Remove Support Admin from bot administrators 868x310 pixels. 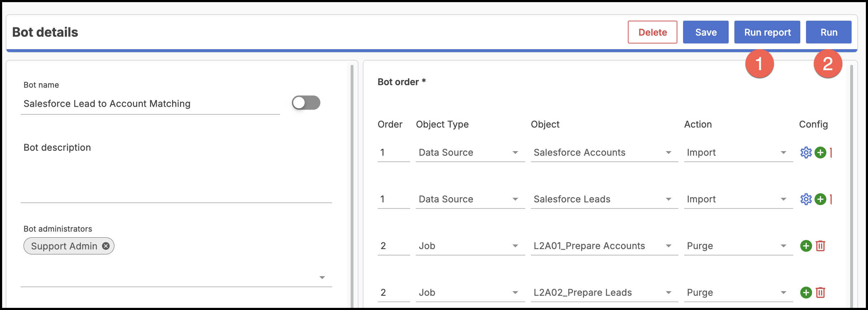tap(106, 246)
